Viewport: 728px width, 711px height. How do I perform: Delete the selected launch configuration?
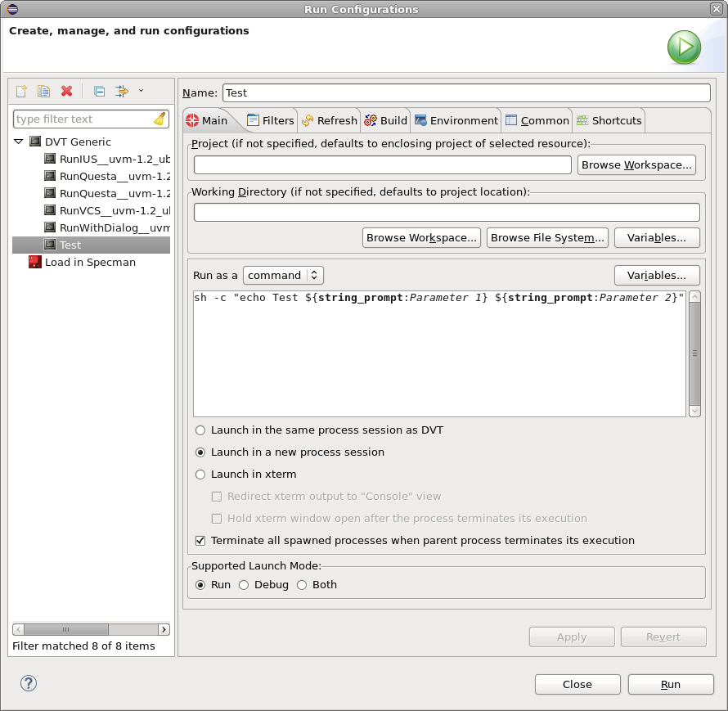tap(66, 91)
